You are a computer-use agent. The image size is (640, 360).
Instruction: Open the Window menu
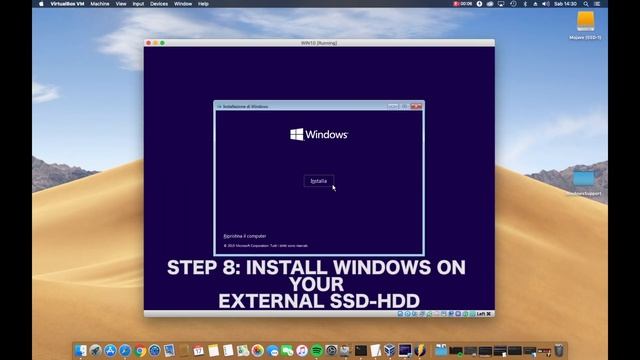pos(183,4)
